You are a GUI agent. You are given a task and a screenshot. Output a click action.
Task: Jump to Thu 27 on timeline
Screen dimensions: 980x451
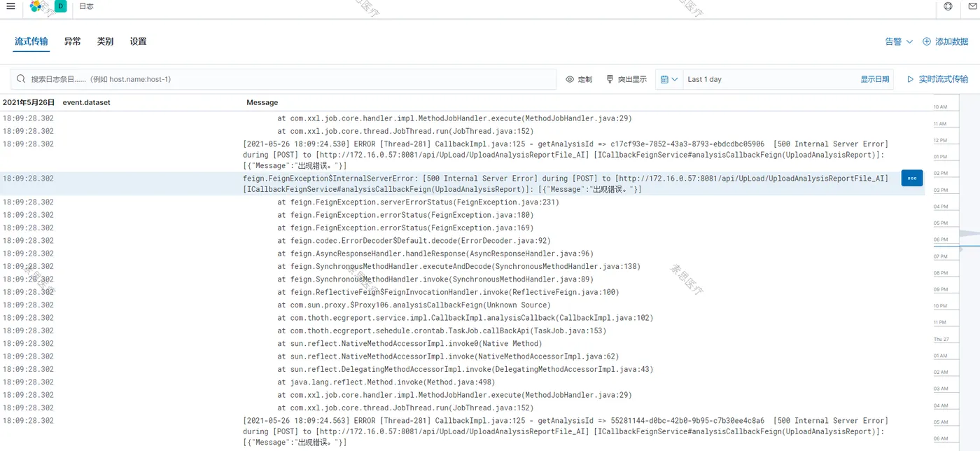click(x=941, y=339)
